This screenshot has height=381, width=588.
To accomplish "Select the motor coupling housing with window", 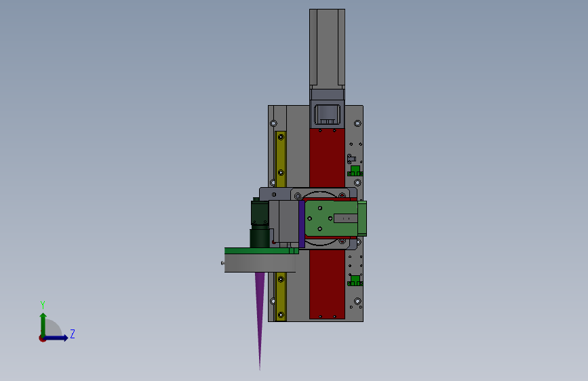I will coord(327,114).
